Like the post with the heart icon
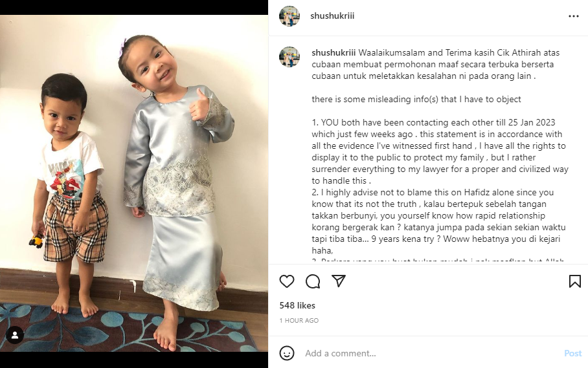 tap(287, 281)
